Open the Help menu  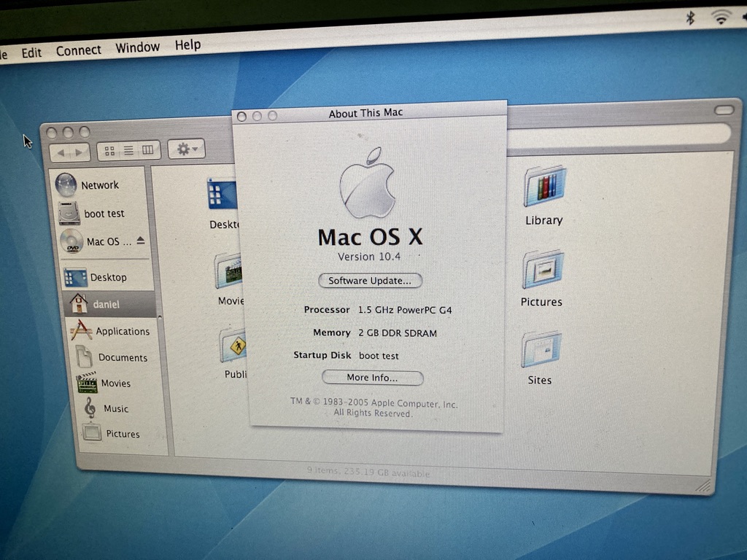pyautogui.click(x=187, y=44)
